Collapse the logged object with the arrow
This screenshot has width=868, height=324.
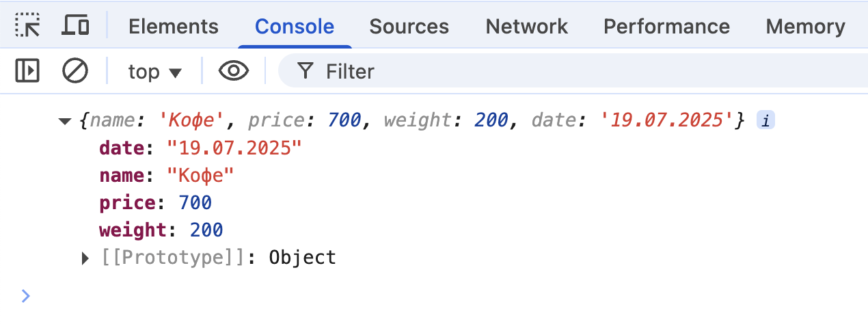pos(66,122)
